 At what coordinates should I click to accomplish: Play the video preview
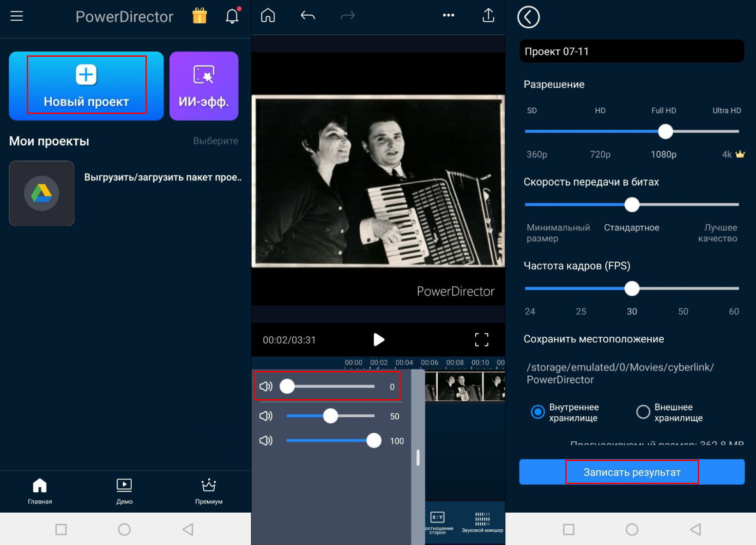pyautogui.click(x=378, y=340)
